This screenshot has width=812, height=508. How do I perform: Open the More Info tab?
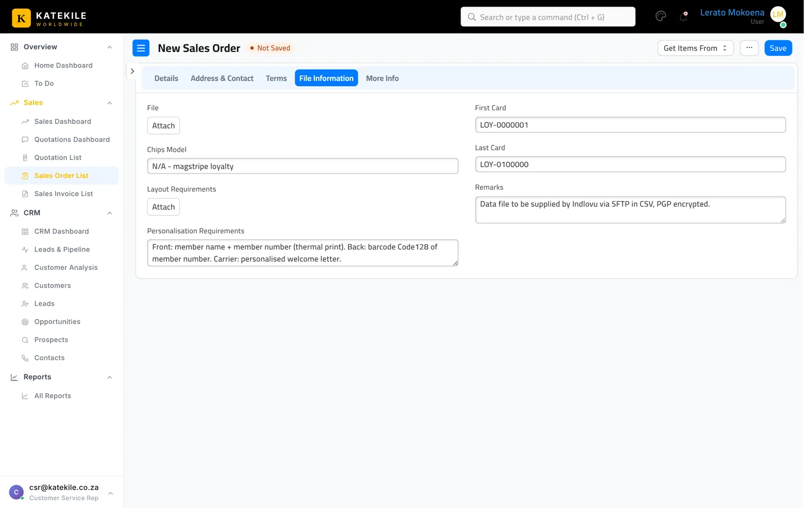tap(382, 78)
